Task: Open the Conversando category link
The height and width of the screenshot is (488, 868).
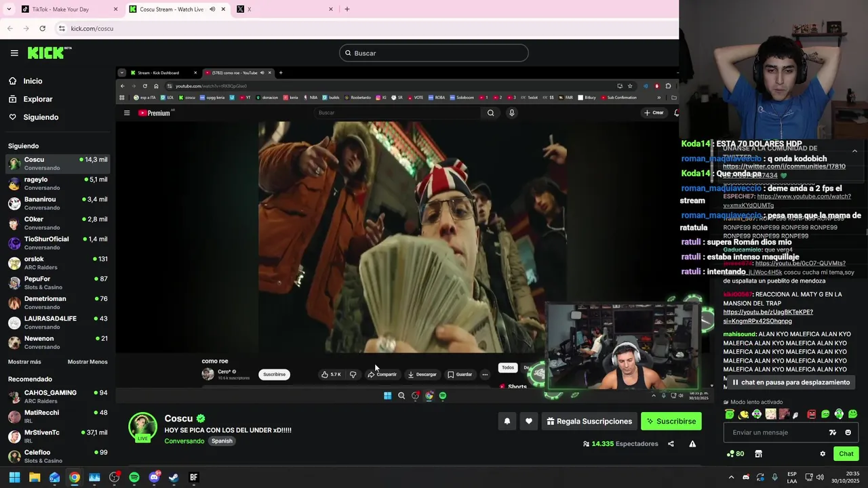Action: (184, 441)
